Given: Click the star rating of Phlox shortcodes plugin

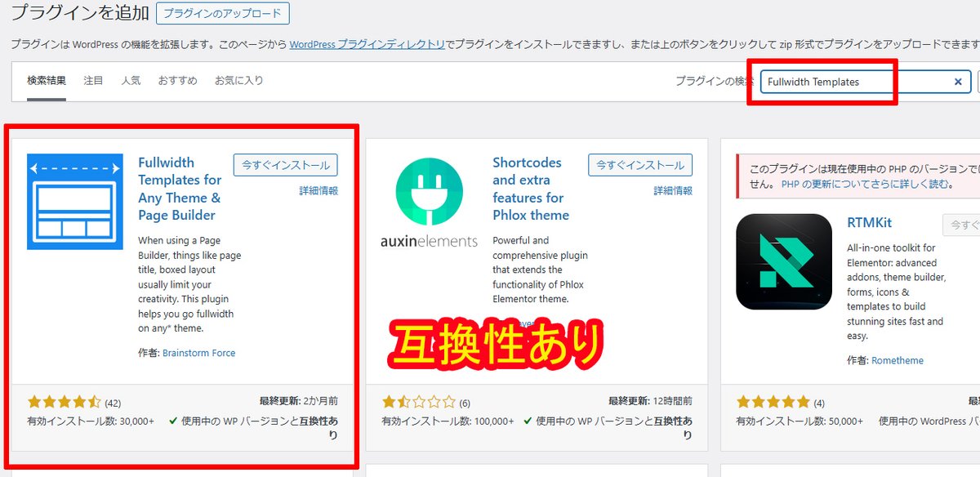Looking at the screenshot, I should point(419,402).
